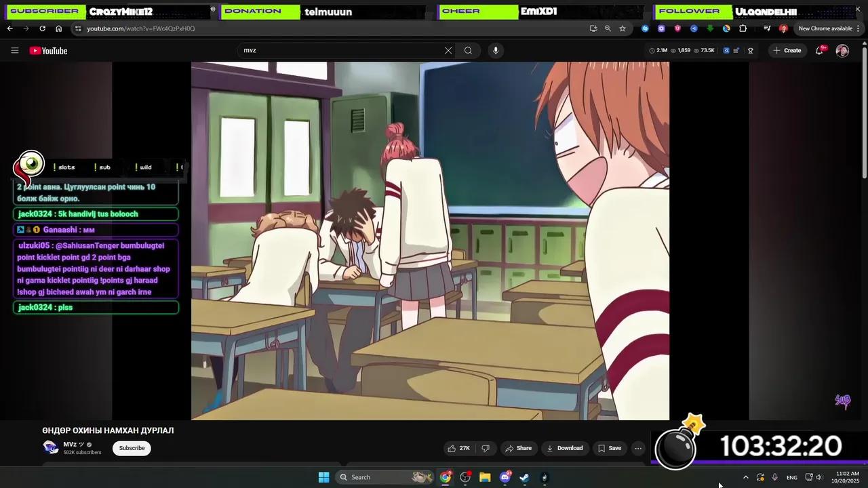Open Google Chrome from the taskbar
The height and width of the screenshot is (488, 868).
[x=446, y=477]
